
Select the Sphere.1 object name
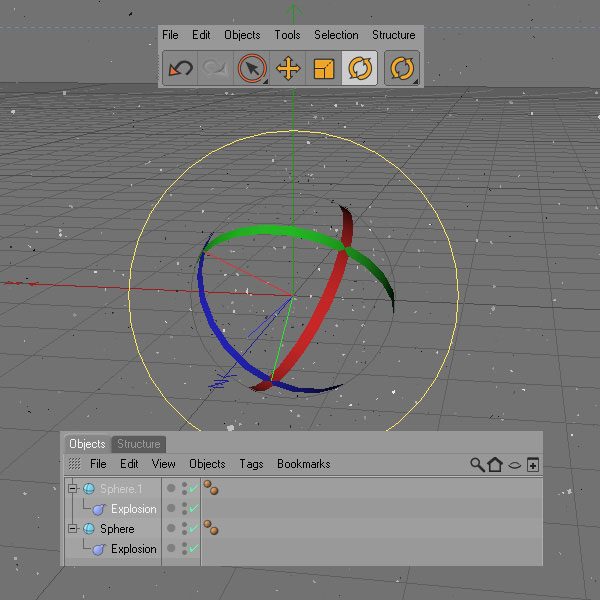click(x=121, y=489)
